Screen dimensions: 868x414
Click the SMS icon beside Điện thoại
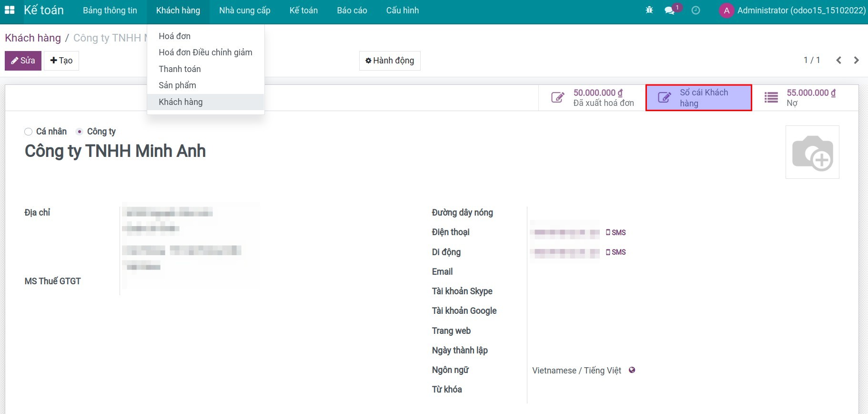616,232
